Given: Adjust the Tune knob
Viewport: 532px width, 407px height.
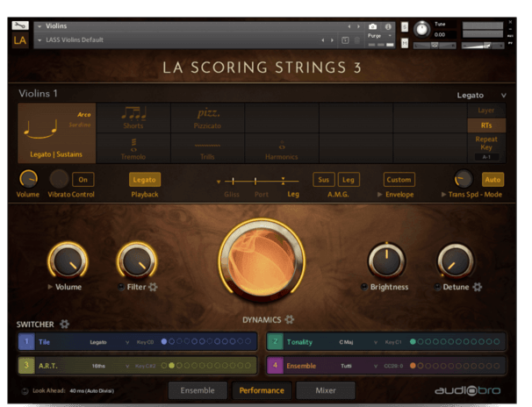Looking at the screenshot, I should tap(421, 29).
